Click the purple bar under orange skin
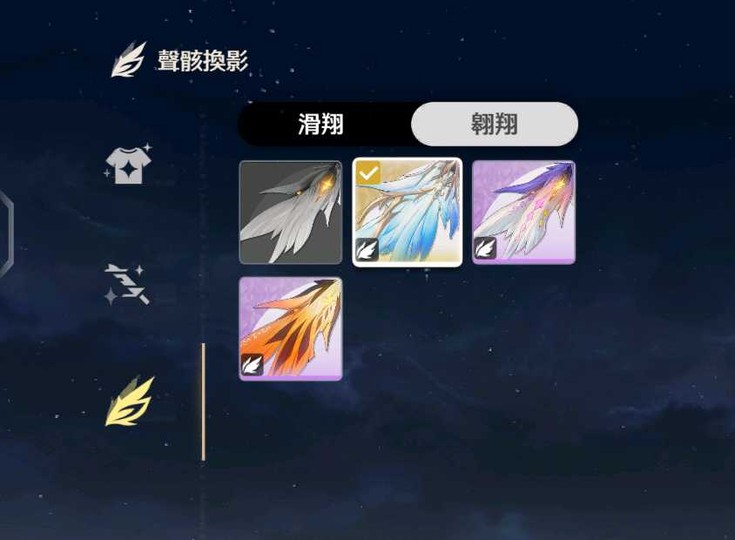 coord(291,377)
